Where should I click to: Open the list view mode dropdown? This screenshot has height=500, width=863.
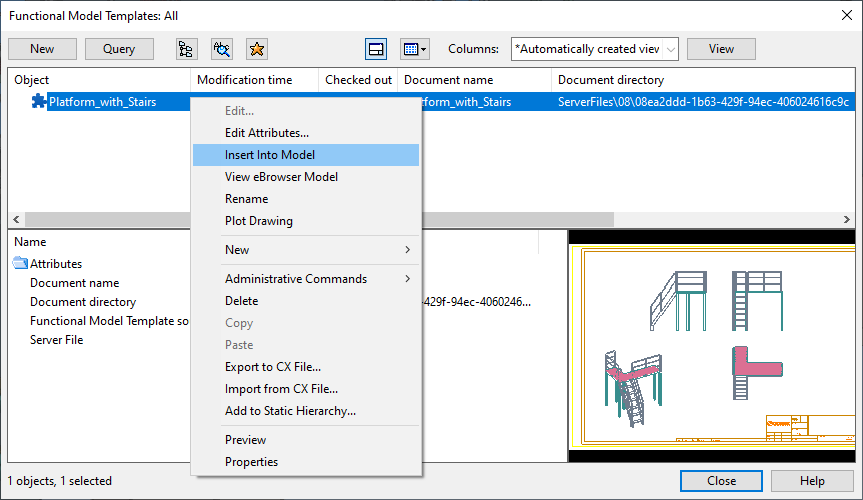[x=414, y=49]
